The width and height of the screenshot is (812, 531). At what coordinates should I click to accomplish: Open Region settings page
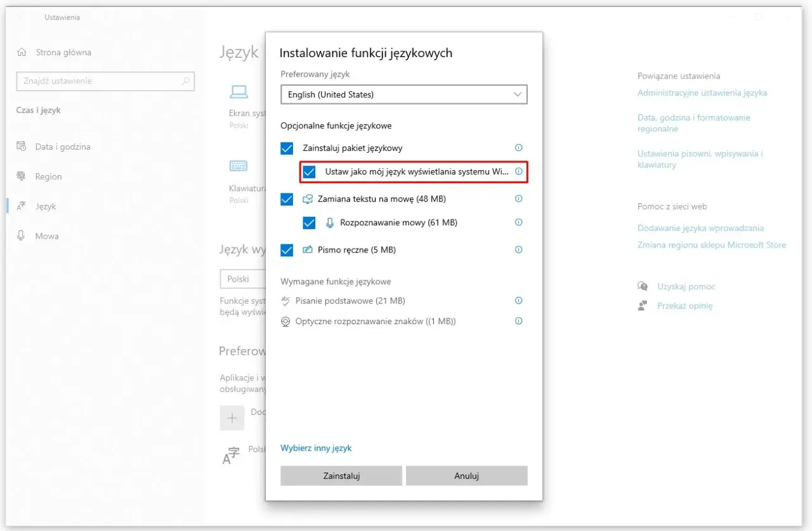tap(49, 176)
